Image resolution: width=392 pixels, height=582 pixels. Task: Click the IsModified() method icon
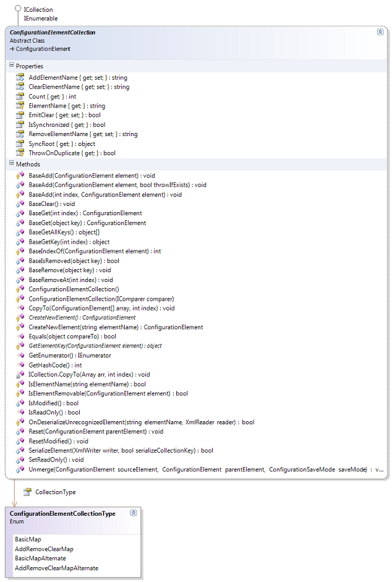pyautogui.click(x=20, y=403)
